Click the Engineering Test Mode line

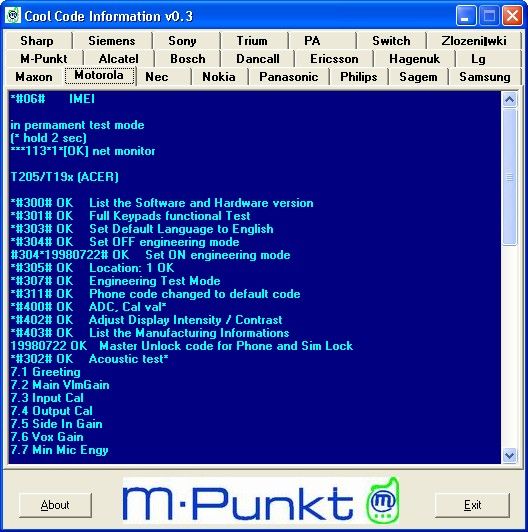click(x=115, y=281)
